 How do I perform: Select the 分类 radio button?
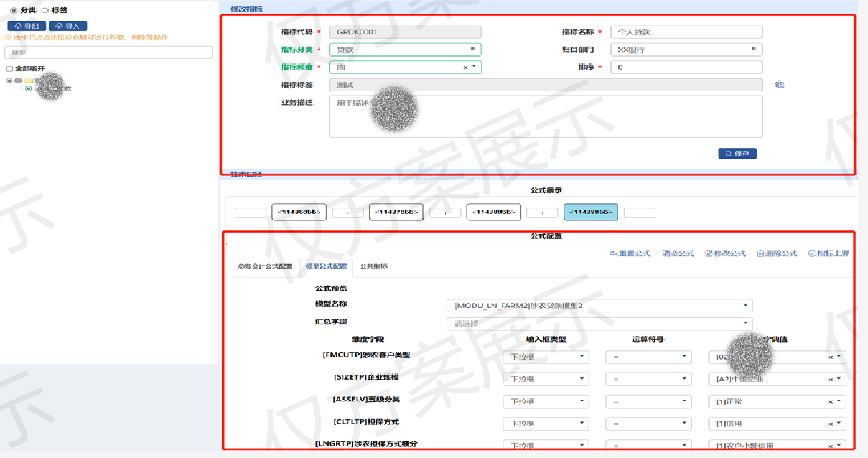(14, 11)
